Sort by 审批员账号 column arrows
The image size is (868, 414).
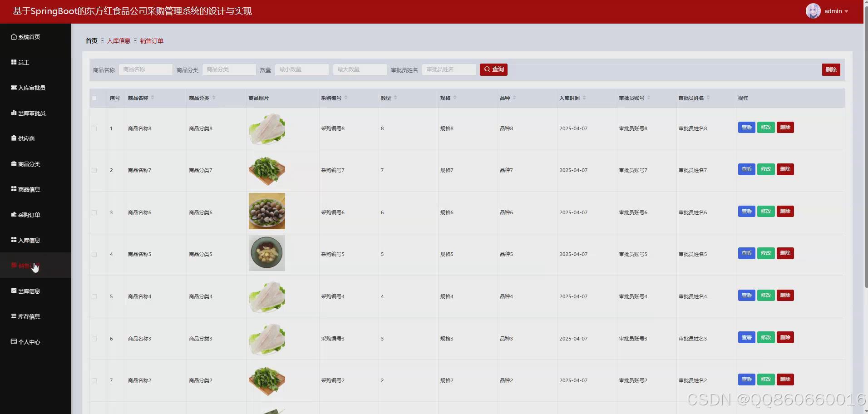pyautogui.click(x=649, y=98)
